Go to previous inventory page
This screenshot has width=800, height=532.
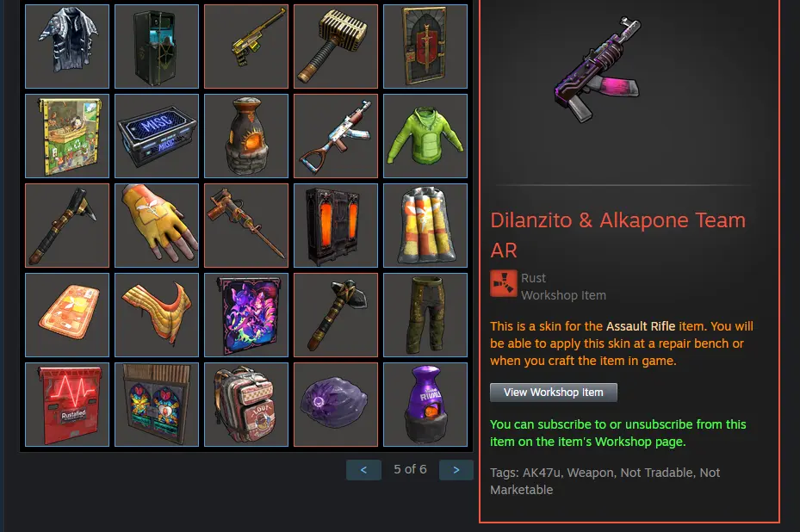point(363,470)
